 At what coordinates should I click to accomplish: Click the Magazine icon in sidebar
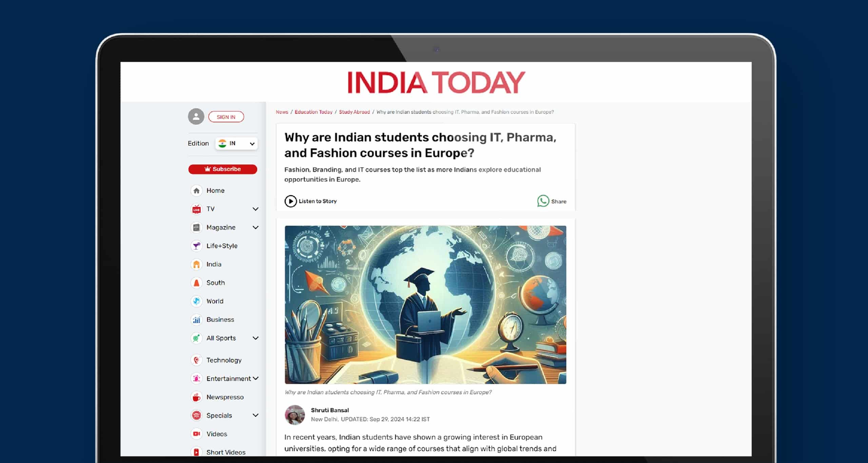coord(196,227)
